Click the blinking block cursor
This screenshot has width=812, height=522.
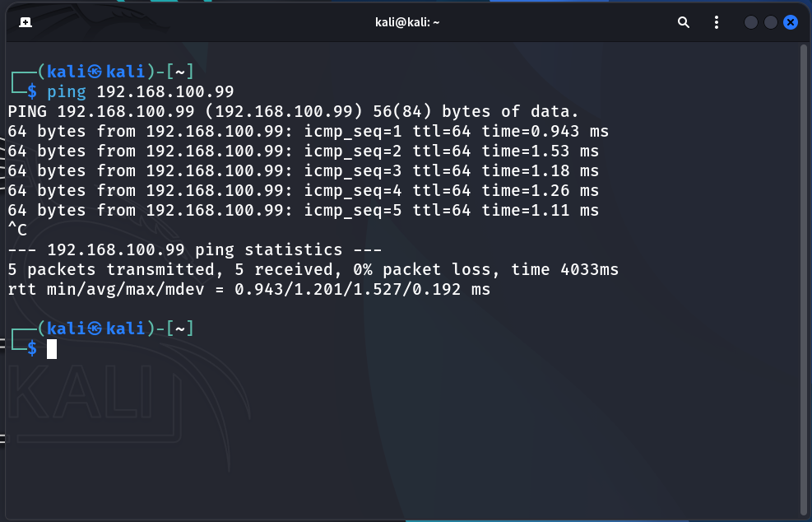point(52,348)
